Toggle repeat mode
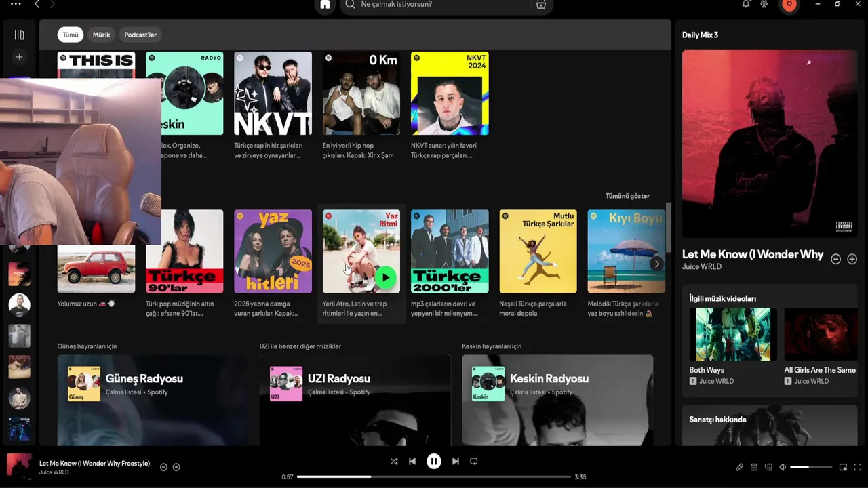The height and width of the screenshot is (488, 868). click(474, 462)
